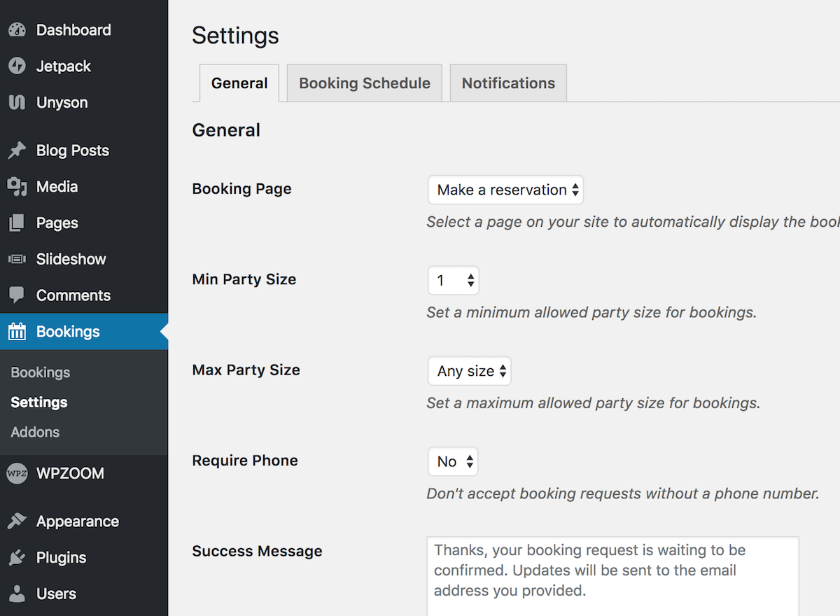Switch to the Booking Schedule tab

365,83
